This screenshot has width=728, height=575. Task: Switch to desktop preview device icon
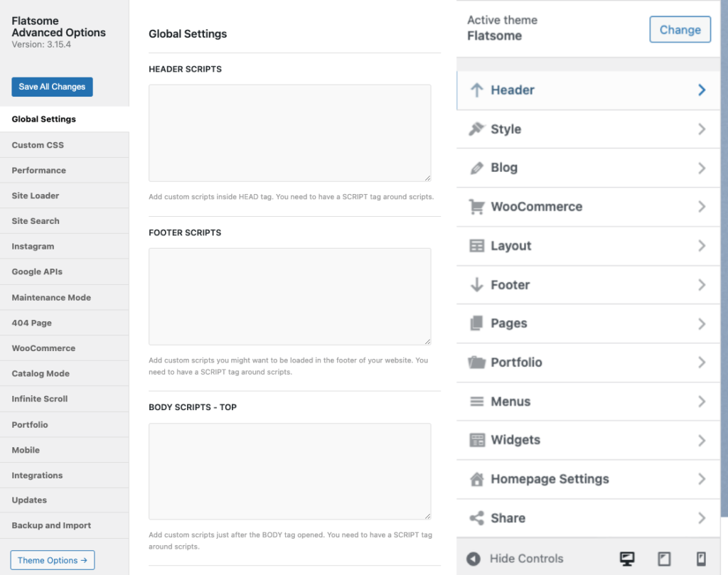[x=627, y=559]
